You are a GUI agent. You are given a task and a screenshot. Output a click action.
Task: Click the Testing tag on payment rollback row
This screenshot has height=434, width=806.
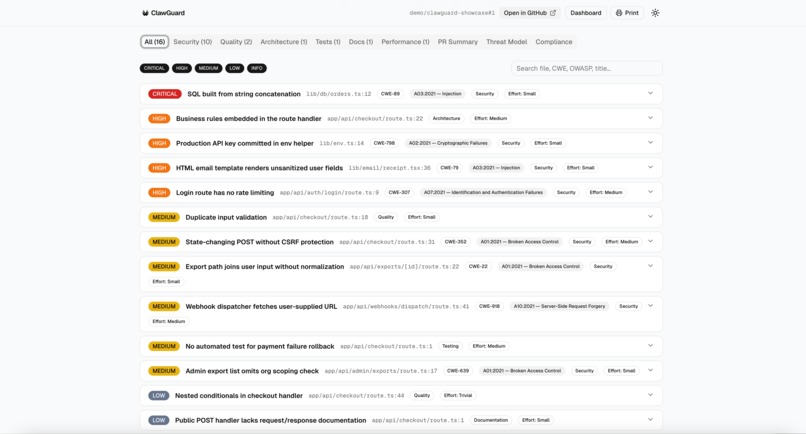tap(450, 346)
